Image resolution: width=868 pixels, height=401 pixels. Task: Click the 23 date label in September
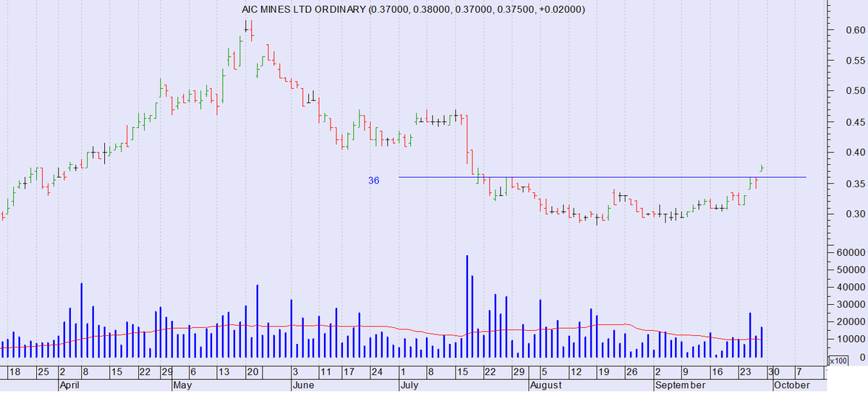[744, 373]
